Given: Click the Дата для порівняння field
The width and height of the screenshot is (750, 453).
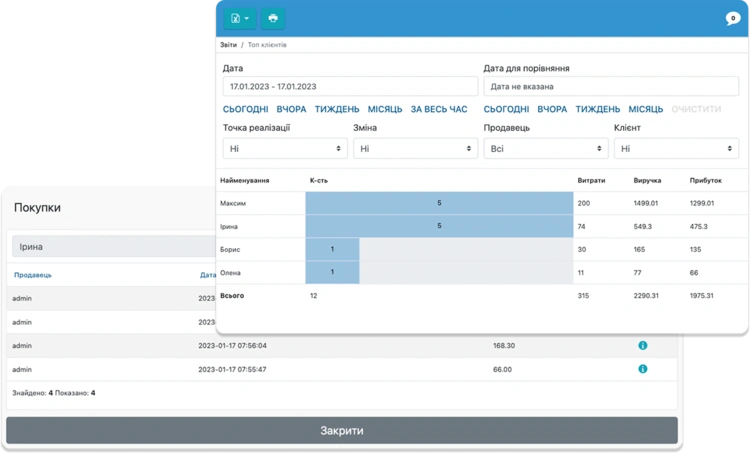Looking at the screenshot, I should point(611,87).
